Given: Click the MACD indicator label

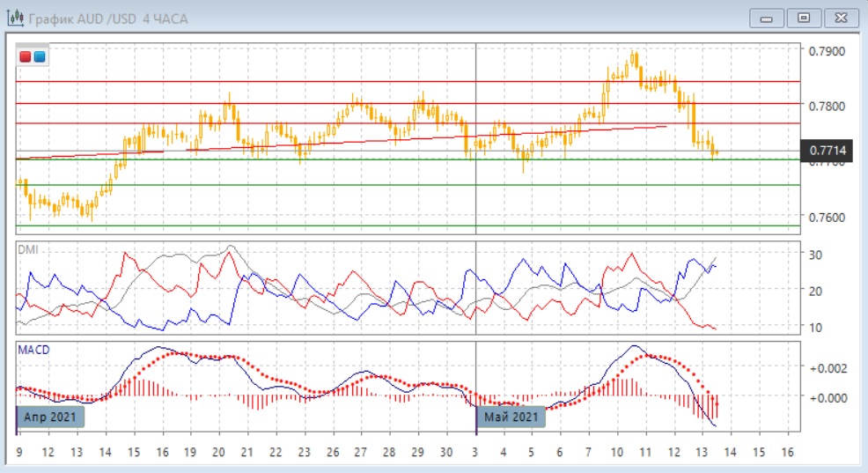Looking at the screenshot, I should 33,350.
